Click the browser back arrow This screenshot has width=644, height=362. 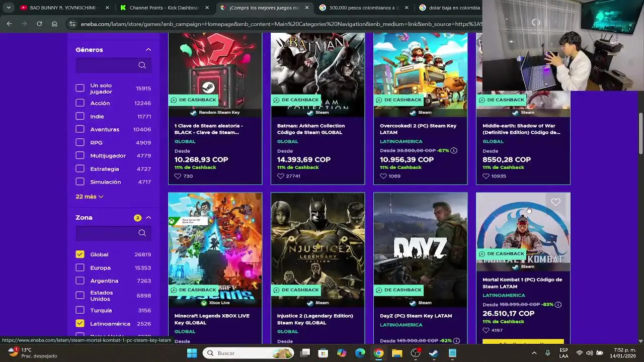click(9, 24)
